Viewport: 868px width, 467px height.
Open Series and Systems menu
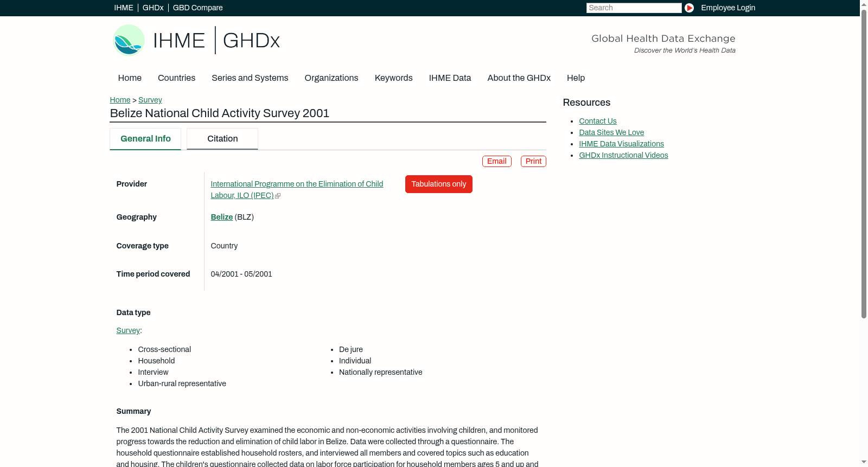(x=250, y=78)
